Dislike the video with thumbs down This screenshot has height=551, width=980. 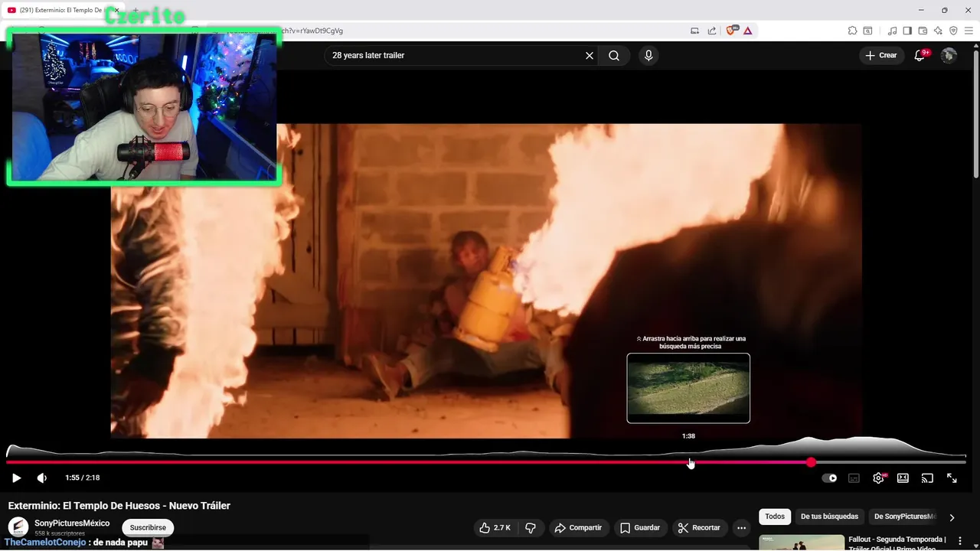point(531,527)
